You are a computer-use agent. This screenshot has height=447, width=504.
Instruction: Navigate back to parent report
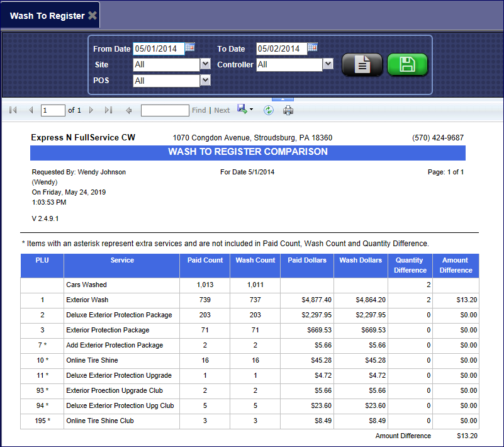click(x=129, y=110)
